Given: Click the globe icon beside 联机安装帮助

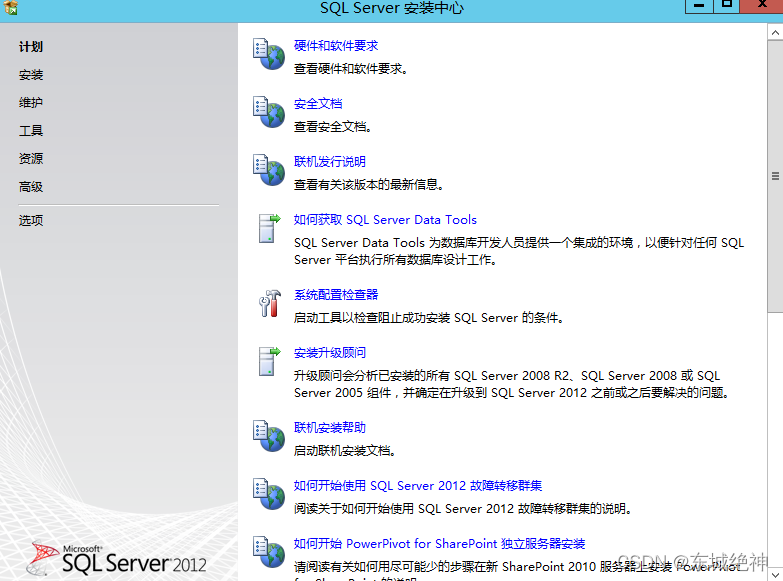Looking at the screenshot, I should point(269,436).
